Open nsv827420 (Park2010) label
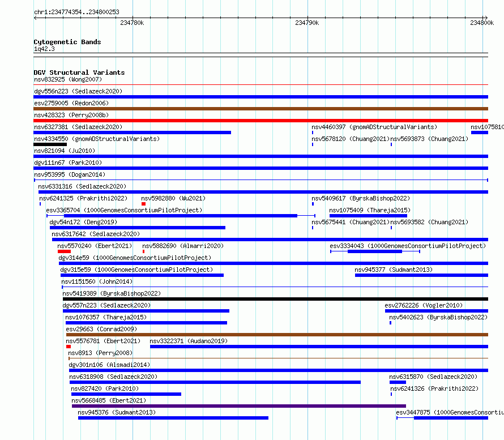 pos(105,388)
